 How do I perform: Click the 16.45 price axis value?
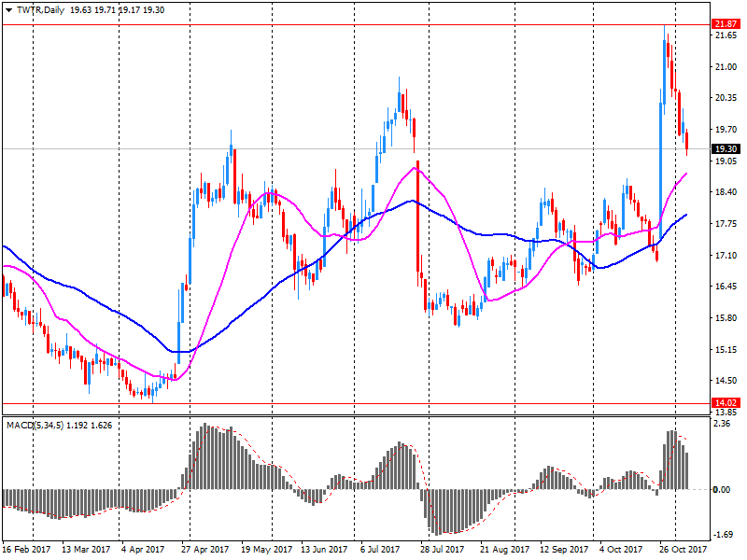[x=726, y=287]
